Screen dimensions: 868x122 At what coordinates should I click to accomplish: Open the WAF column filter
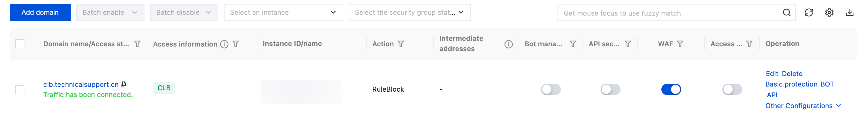(680, 44)
